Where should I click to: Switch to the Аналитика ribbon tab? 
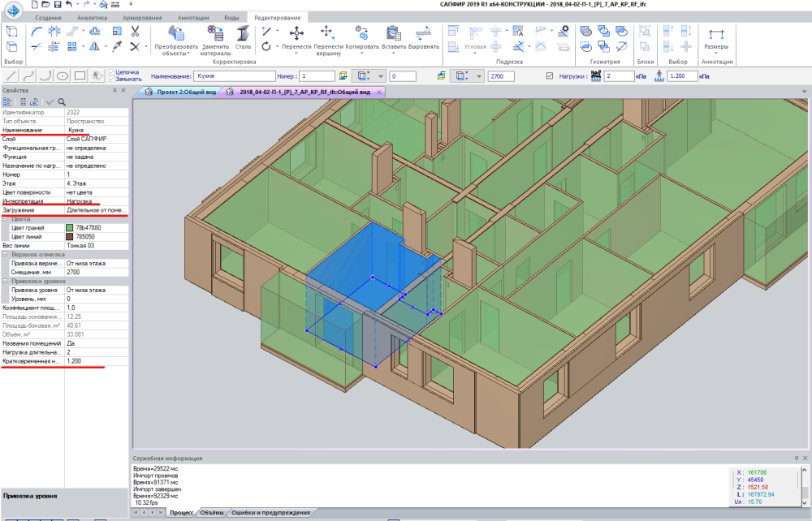[93, 18]
